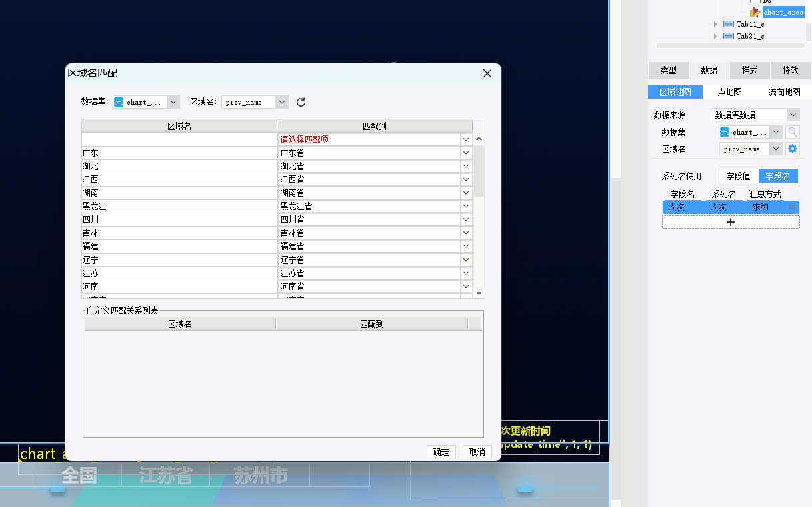Select the 广东 region name cell
Image resolution: width=812 pixels, height=507 pixels.
pos(179,153)
